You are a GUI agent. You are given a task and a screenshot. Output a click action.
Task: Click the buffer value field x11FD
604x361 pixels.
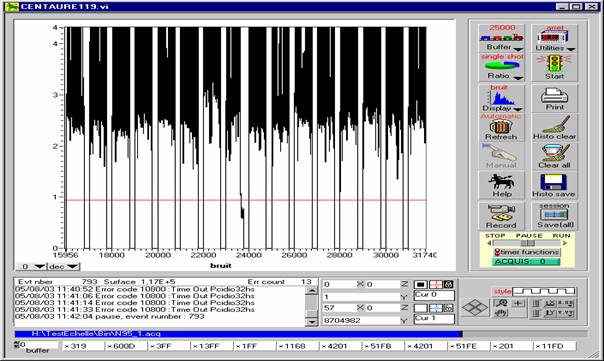tap(554, 346)
